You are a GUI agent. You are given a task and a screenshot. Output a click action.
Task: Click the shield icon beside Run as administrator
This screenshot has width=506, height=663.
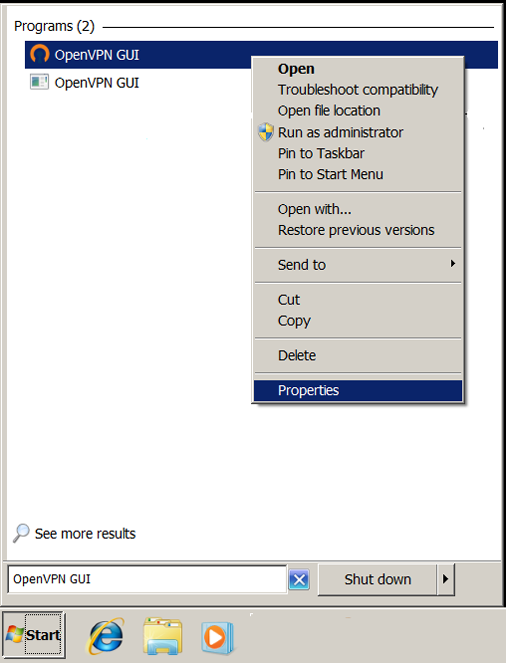click(266, 132)
